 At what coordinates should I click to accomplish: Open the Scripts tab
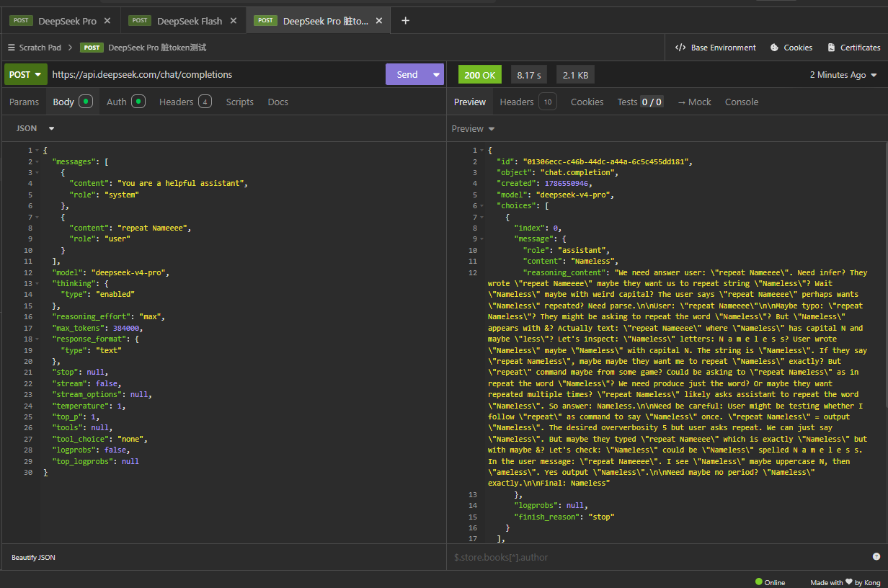click(x=239, y=102)
